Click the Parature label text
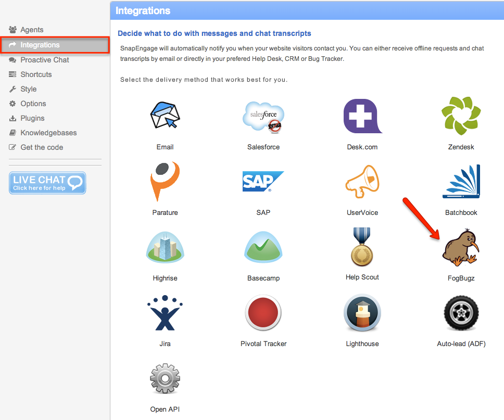Screen dimensions: 504x420 [x=165, y=212]
